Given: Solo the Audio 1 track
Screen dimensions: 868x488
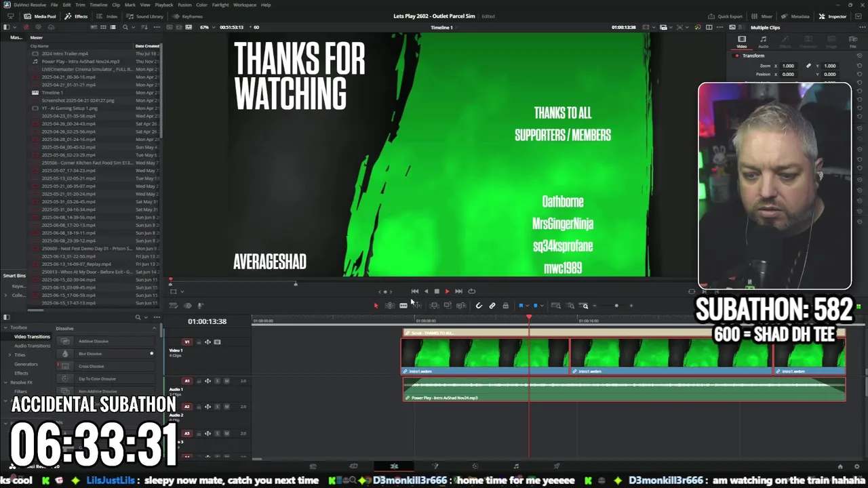Looking at the screenshot, I should [x=218, y=381].
